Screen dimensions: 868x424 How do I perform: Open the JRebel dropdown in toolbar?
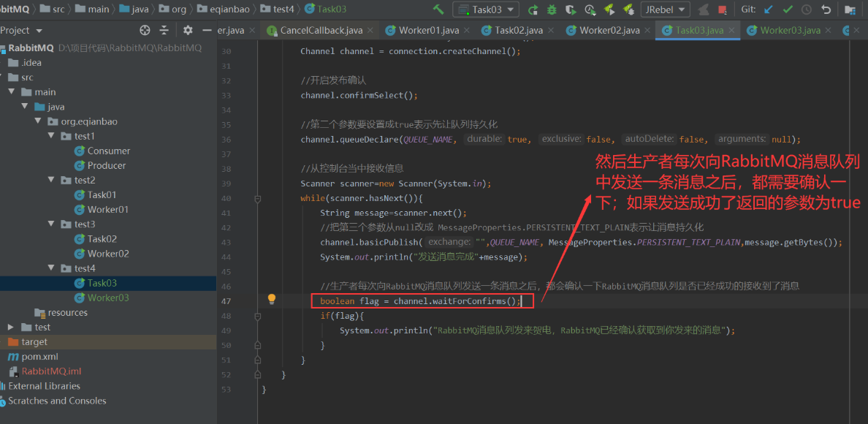coord(665,10)
